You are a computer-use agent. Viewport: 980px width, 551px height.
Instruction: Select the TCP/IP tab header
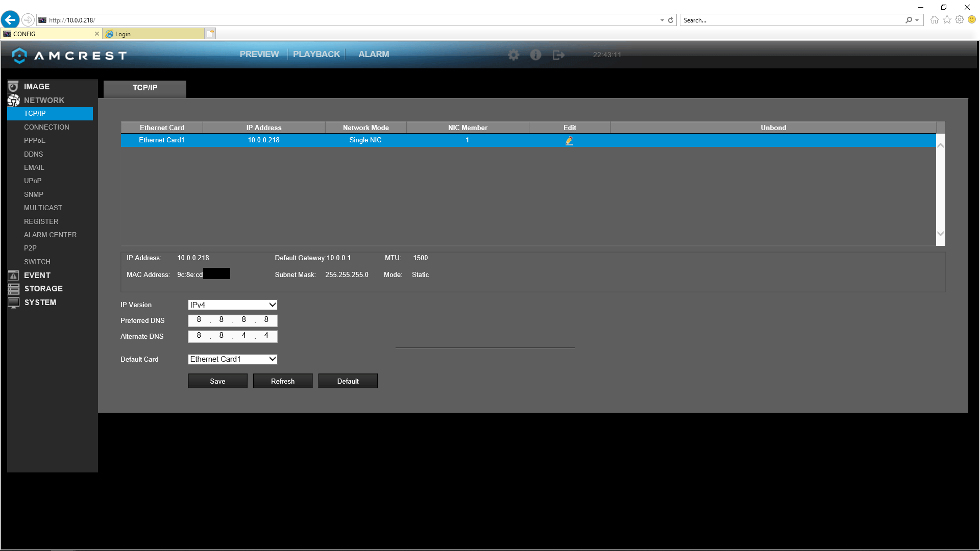tap(145, 88)
